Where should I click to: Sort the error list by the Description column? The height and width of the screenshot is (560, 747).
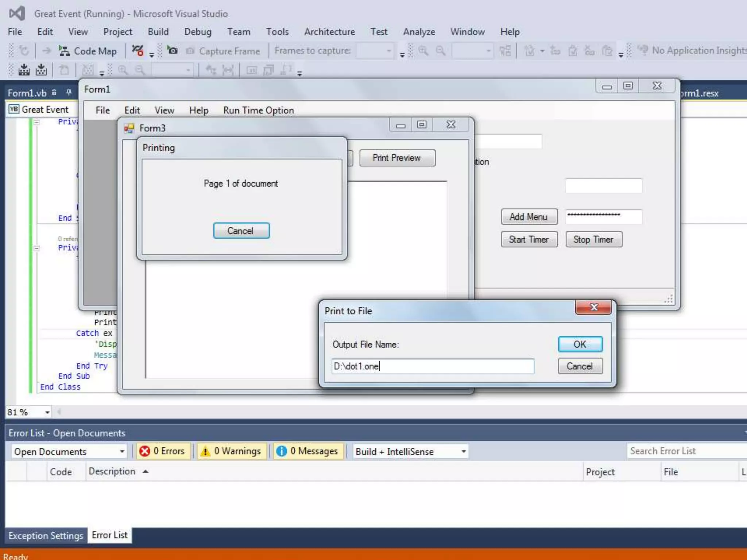(x=112, y=471)
